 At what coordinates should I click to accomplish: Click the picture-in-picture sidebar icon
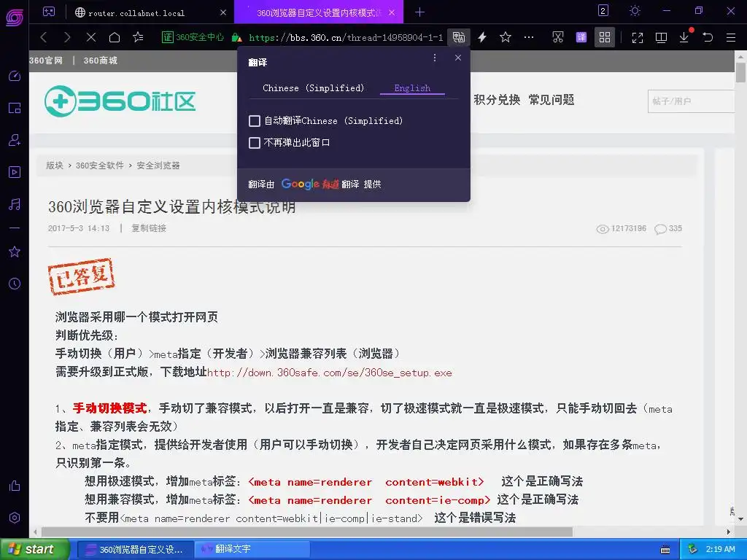point(15,108)
